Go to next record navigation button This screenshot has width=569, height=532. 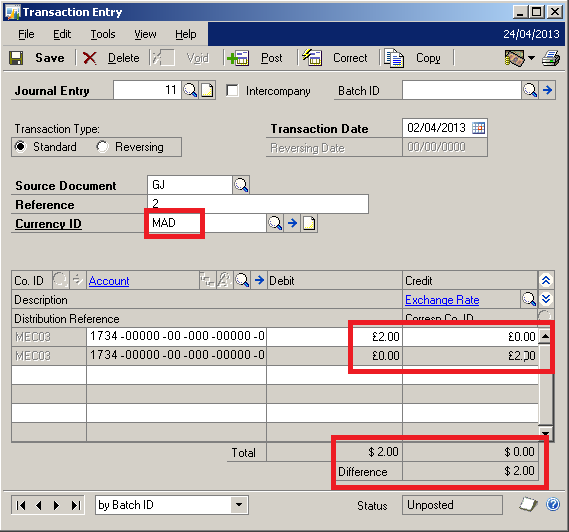point(56,505)
